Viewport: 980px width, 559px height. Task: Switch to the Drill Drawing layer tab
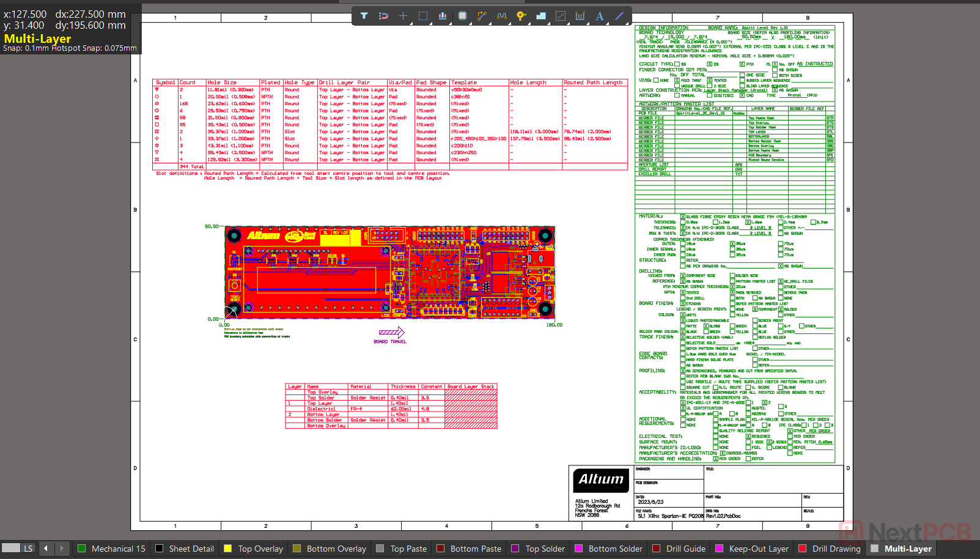pyautogui.click(x=836, y=549)
